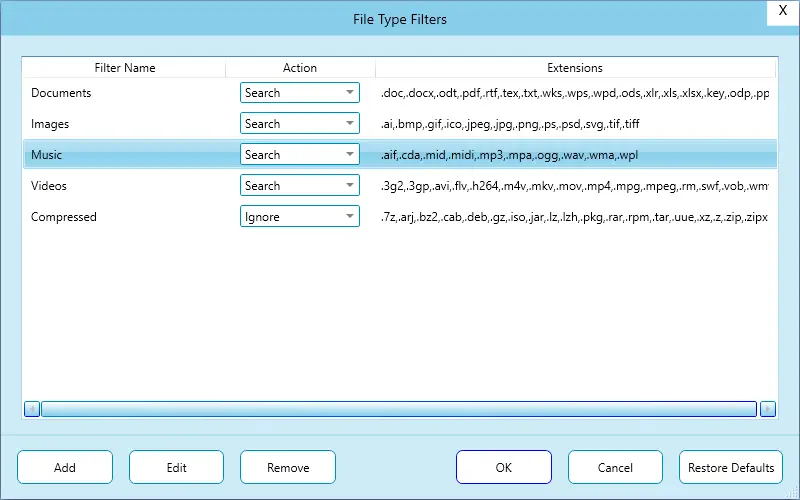800x500 pixels.
Task: Select the Documents filter row name
Action: (61, 93)
